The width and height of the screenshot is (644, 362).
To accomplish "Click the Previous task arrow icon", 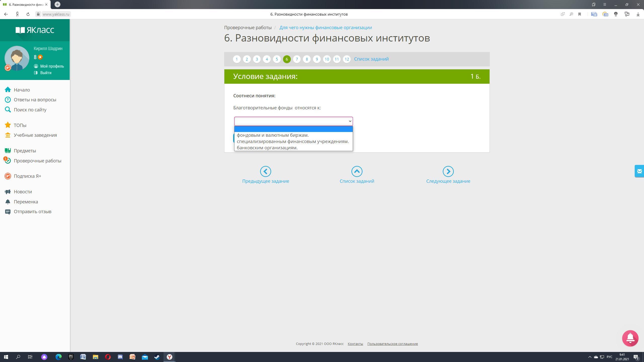I will tap(265, 171).
